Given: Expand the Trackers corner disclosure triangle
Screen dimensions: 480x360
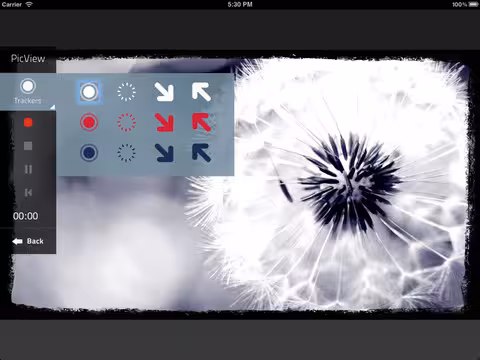Looking at the screenshot, I should [x=52, y=107].
